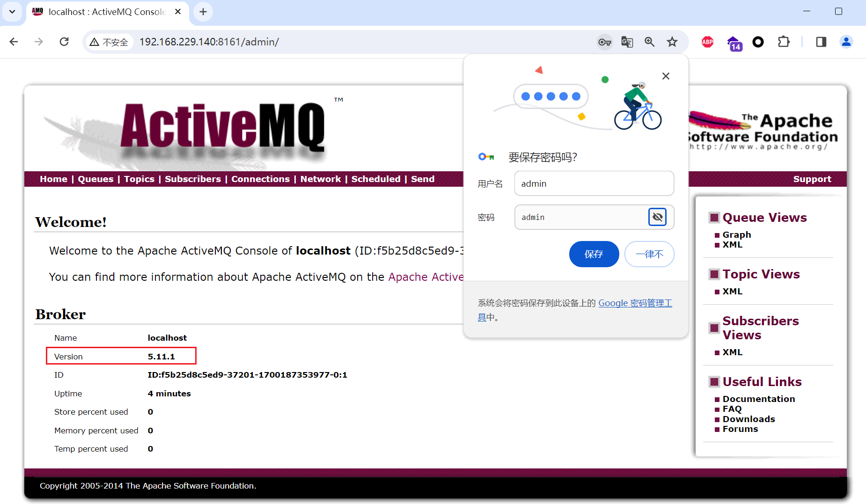Open a new browser tab

point(203,12)
